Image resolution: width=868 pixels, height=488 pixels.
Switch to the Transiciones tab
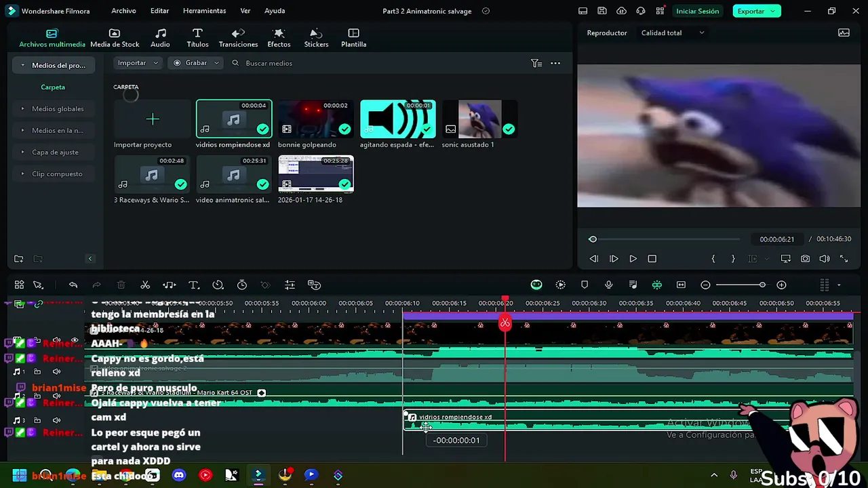click(238, 38)
